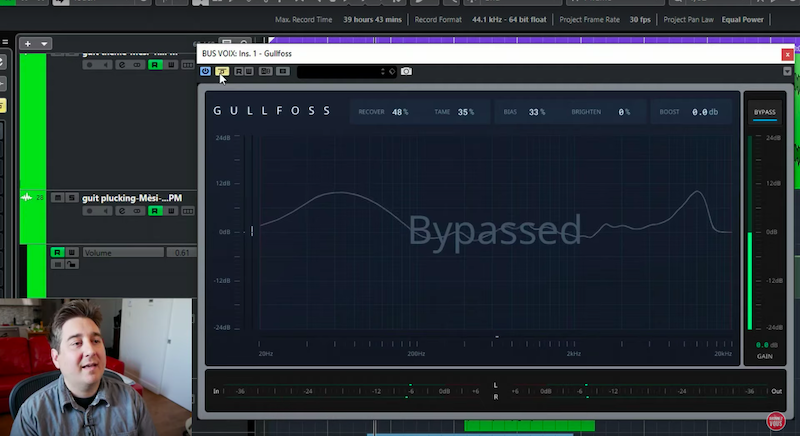Image resolution: width=800 pixels, height=436 pixels.
Task: Toggle Write automation on guit plucking track
Action: click(x=171, y=211)
